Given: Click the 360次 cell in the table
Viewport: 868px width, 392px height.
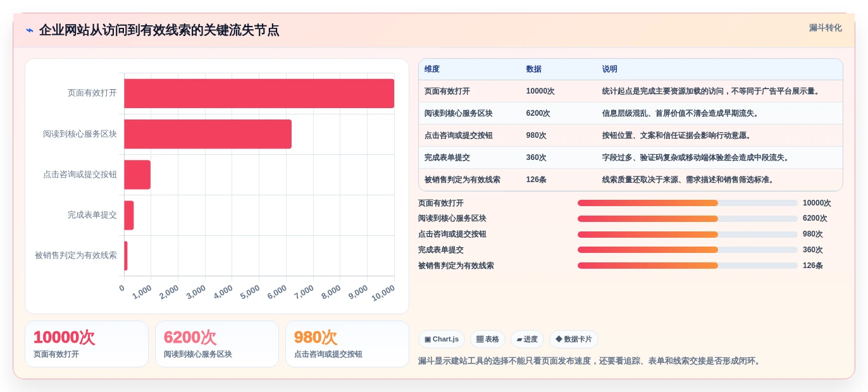Looking at the screenshot, I should [536, 157].
